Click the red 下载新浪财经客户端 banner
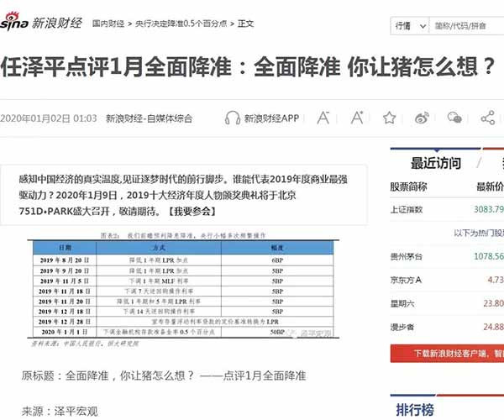 coord(447,354)
